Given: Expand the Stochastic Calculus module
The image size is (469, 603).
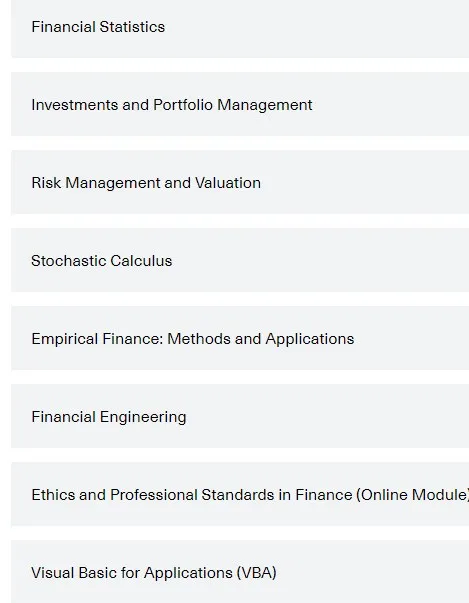Looking at the screenshot, I should [x=240, y=260].
